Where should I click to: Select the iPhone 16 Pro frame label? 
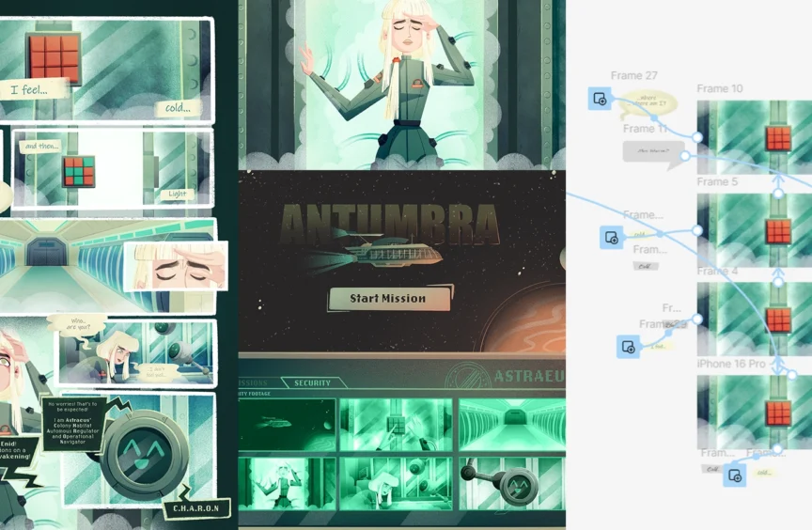pos(731,364)
